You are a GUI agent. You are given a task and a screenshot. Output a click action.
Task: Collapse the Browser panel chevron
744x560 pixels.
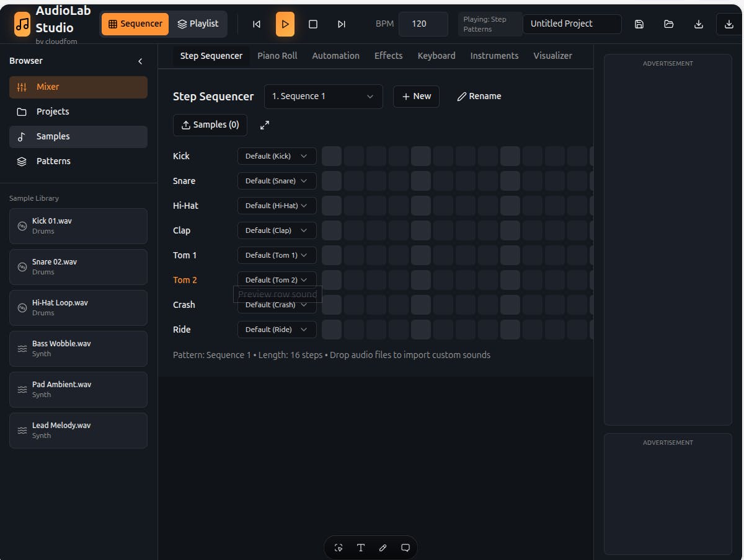click(140, 61)
